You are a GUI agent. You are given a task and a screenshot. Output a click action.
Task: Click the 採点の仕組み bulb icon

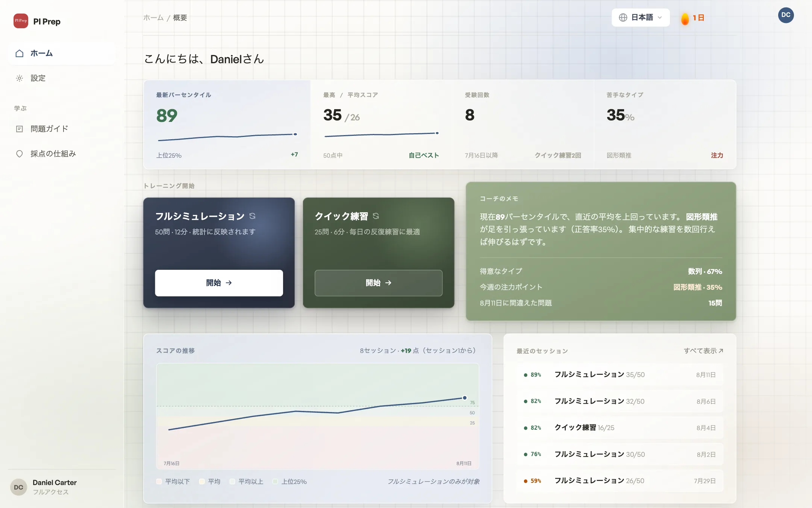coord(20,154)
